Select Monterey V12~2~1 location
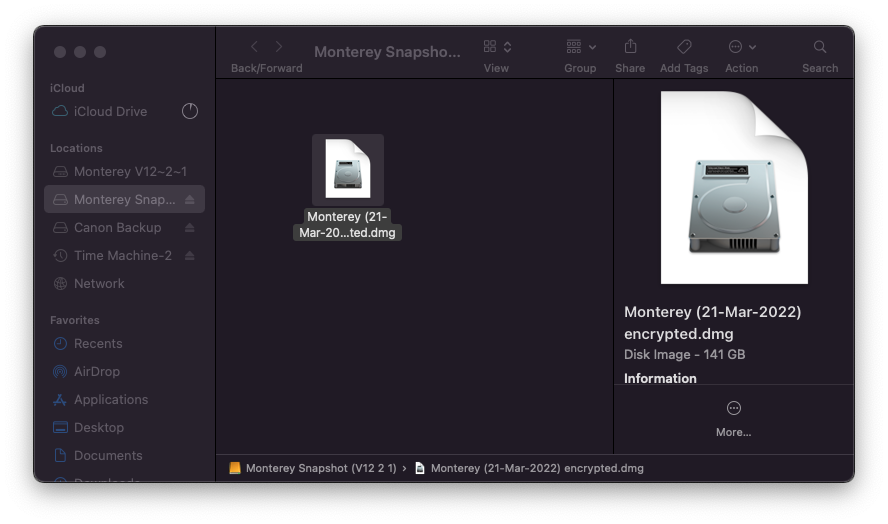The width and height of the screenshot is (888, 524). pyautogui.click(x=125, y=171)
